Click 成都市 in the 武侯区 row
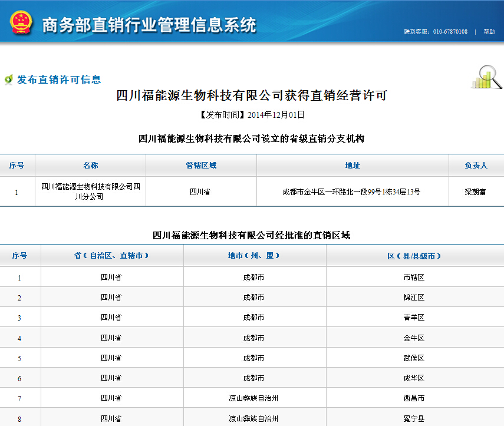This screenshot has width=504, height=426. click(x=253, y=358)
